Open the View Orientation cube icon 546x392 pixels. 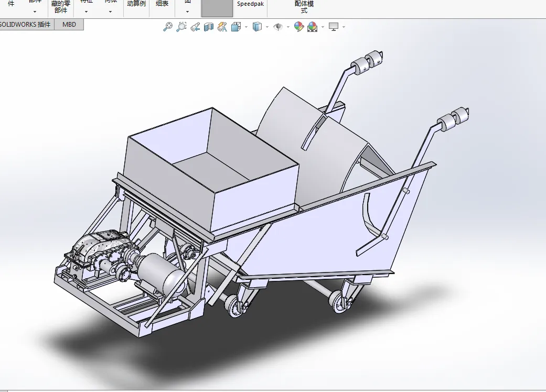point(236,27)
